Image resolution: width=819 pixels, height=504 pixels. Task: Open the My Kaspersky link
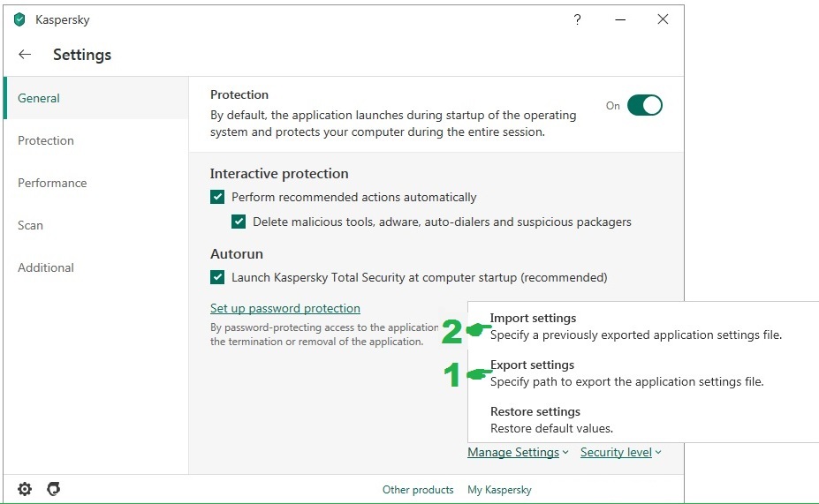coord(499,489)
